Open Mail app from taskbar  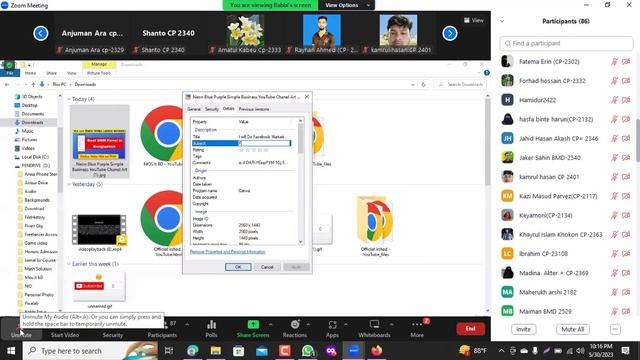pos(262,351)
